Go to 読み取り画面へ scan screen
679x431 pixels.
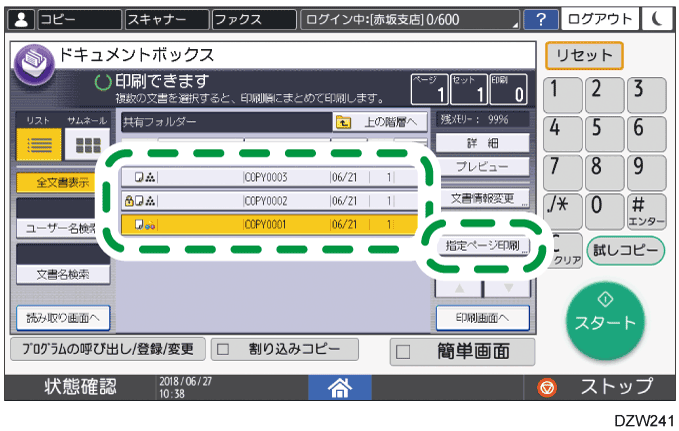coord(63,318)
